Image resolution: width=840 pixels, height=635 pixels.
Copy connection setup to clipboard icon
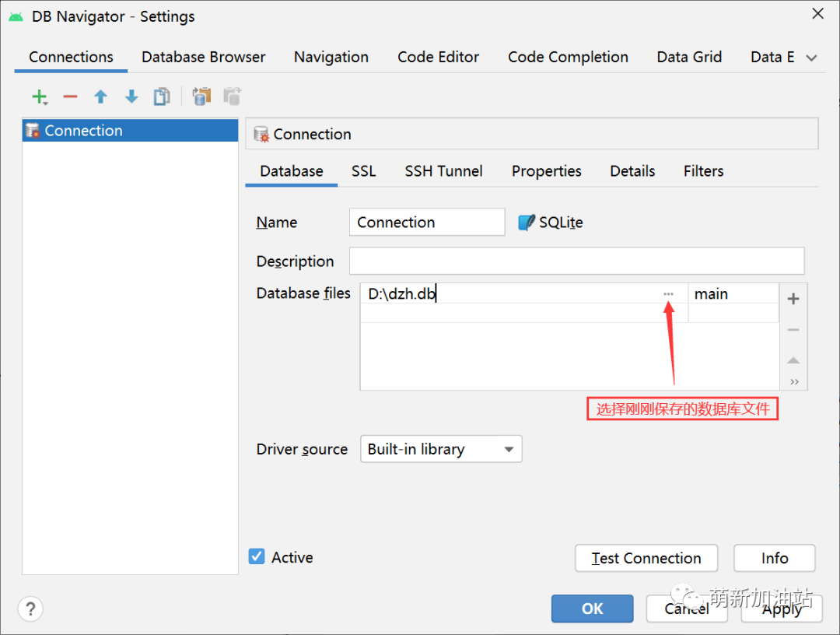click(x=201, y=96)
